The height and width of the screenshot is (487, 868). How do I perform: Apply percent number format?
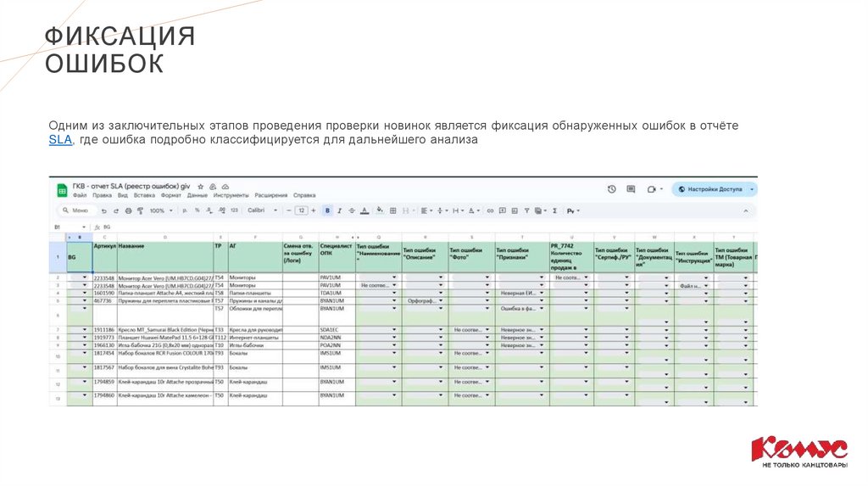click(197, 210)
